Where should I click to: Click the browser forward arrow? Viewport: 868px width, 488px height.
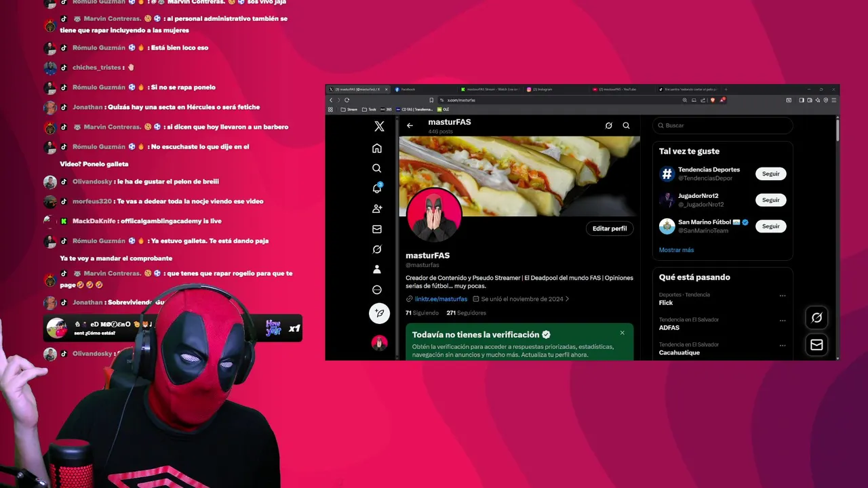[x=338, y=100]
